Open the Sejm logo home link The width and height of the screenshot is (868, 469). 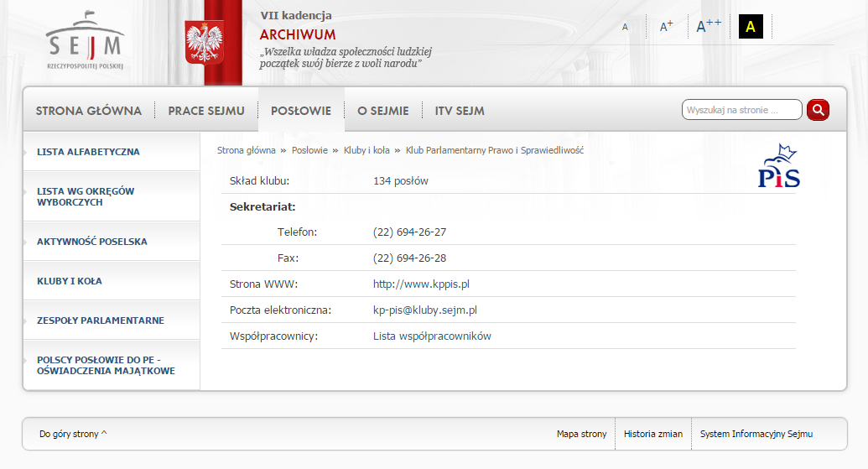click(x=86, y=40)
